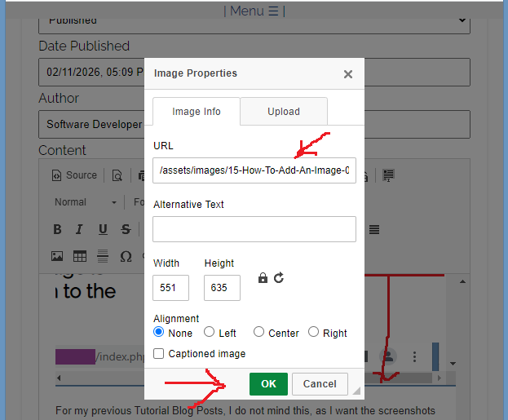Click the insert table toolbar icon
The height and width of the screenshot is (420, 508).
(80, 256)
